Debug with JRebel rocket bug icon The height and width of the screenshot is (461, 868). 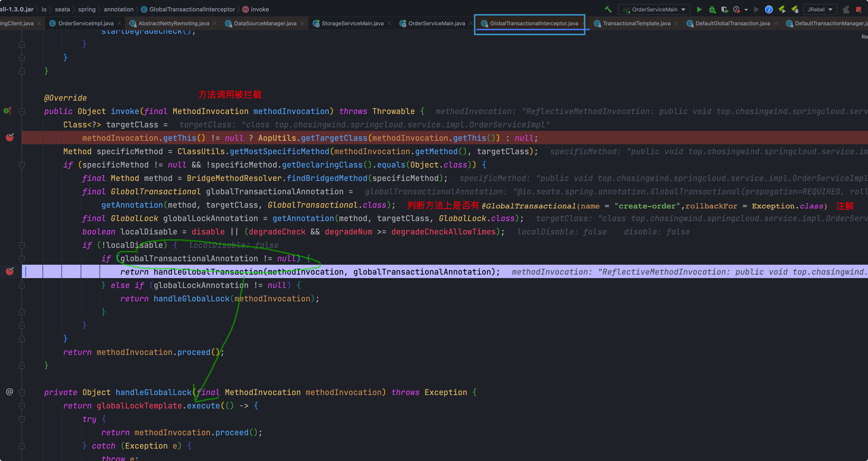(795, 9)
